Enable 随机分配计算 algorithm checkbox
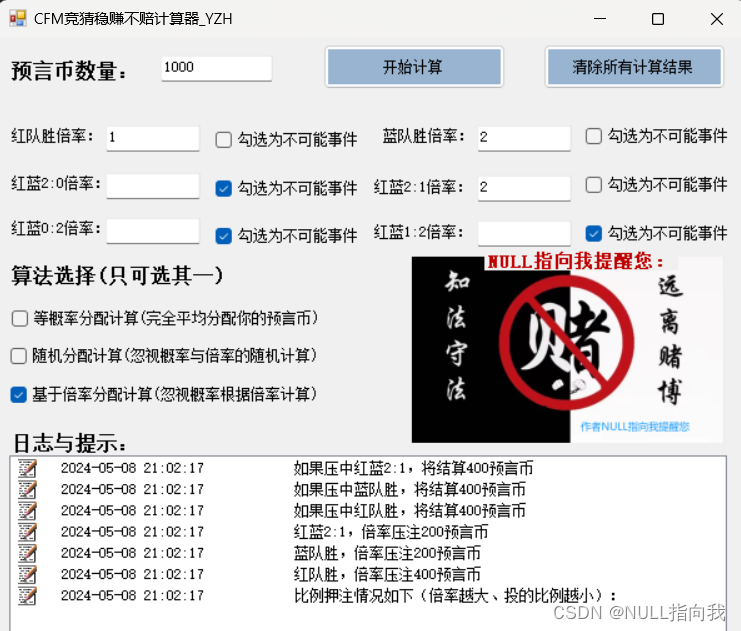The width and height of the screenshot is (741, 631). [x=18, y=356]
